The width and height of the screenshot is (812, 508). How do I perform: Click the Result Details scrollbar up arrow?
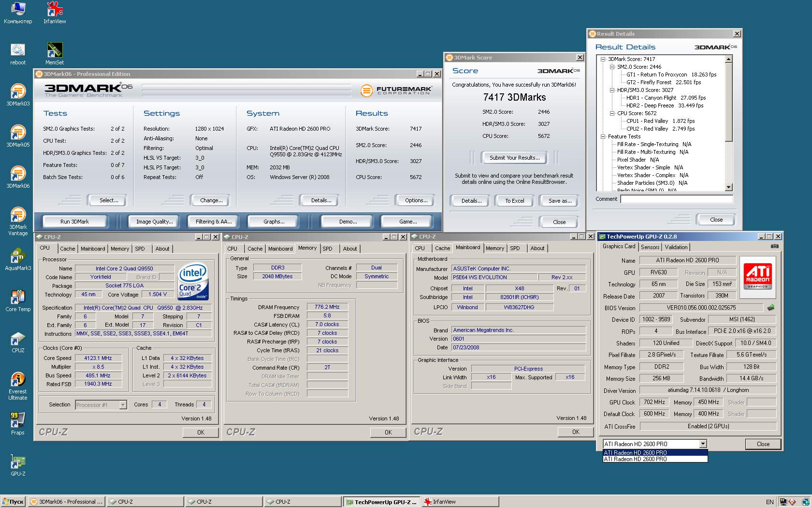[729, 60]
